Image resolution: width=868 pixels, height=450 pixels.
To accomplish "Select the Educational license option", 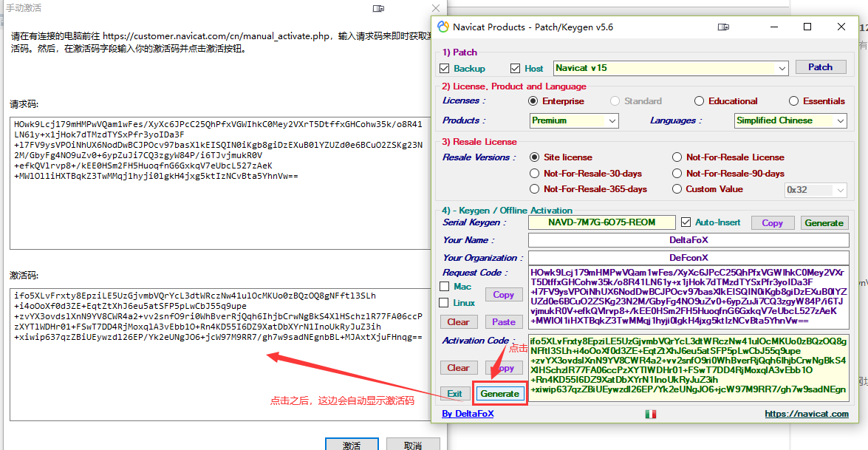I will [699, 100].
